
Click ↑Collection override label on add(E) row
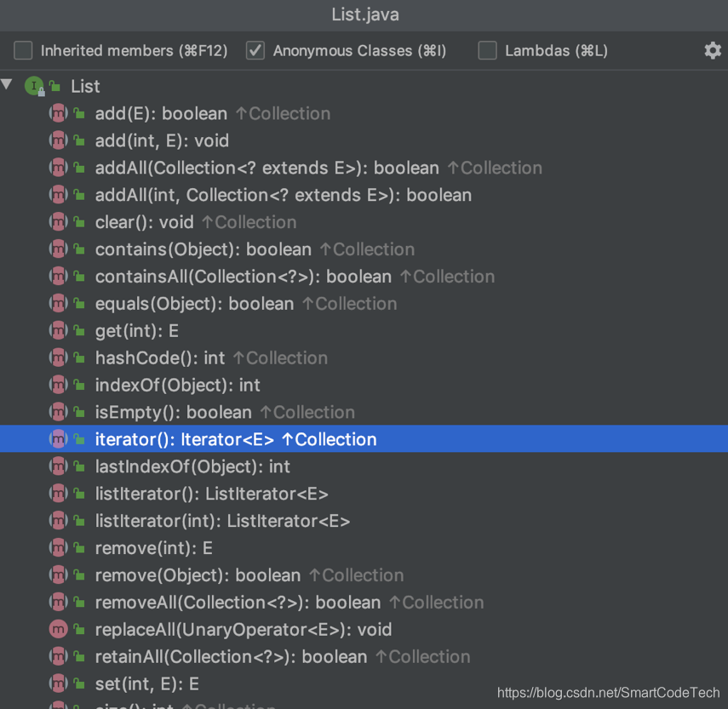point(284,114)
